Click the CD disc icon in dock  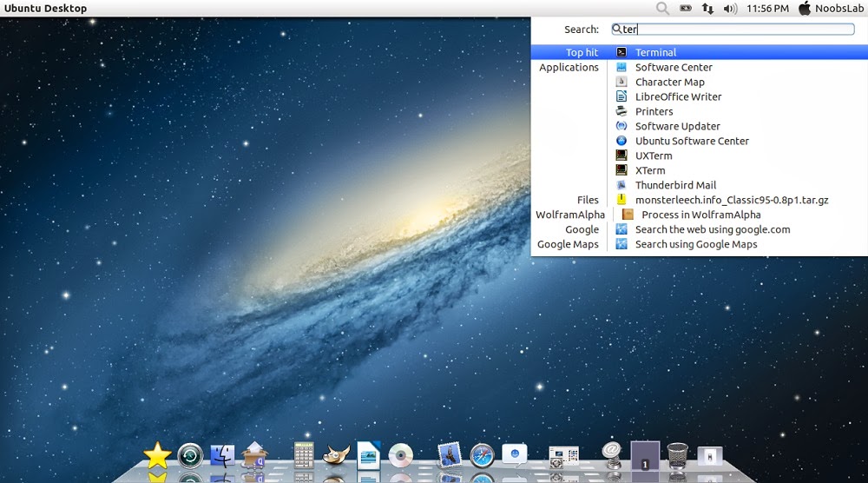[400, 454]
